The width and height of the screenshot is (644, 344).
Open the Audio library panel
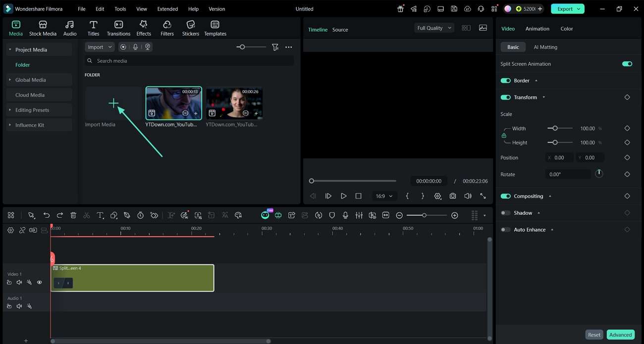[x=70, y=28]
